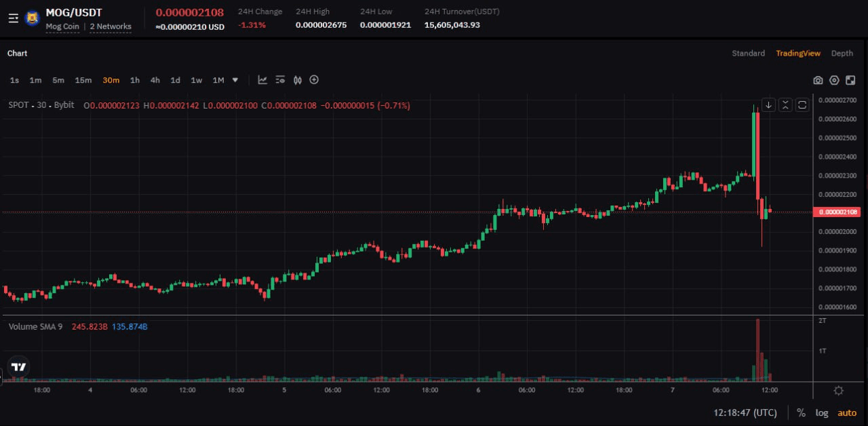Open price scale settings gear icon
This screenshot has width=868, height=426.
[838, 391]
